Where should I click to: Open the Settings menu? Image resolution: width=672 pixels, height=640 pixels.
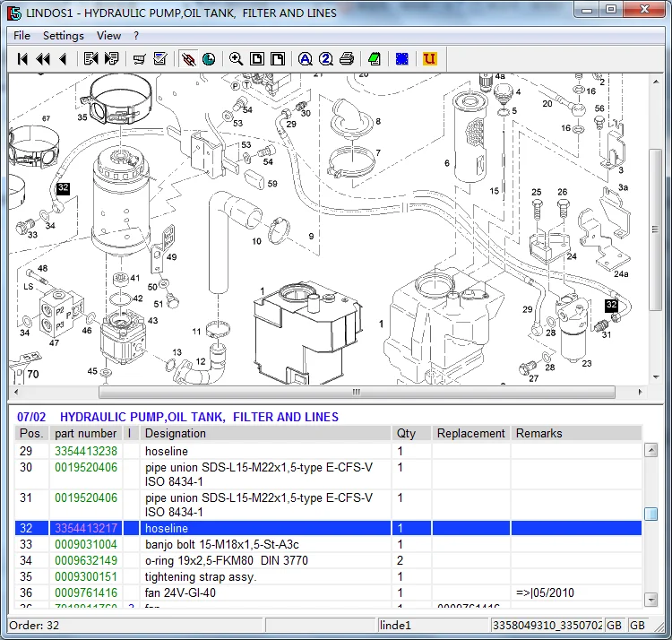coord(63,36)
